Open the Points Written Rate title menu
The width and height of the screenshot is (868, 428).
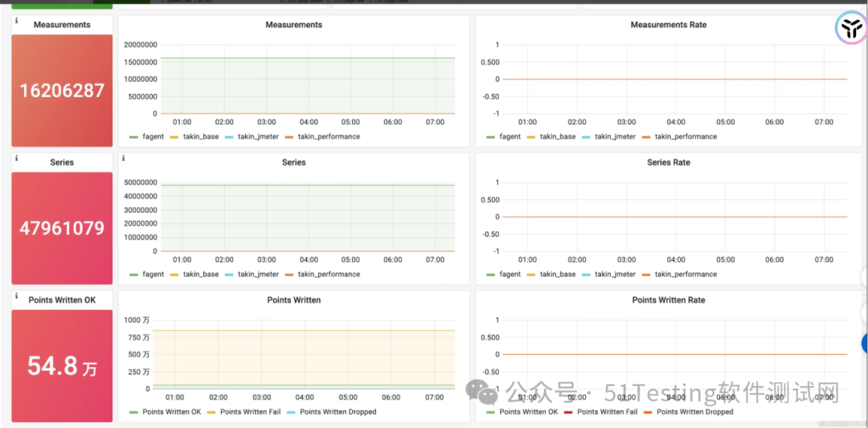pos(669,300)
